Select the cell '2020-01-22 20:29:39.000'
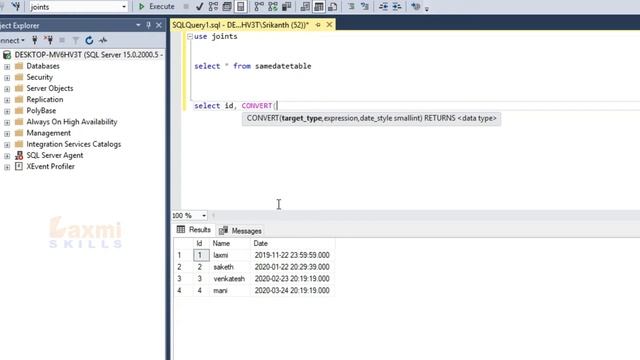Viewport: 640px width, 360px height. tap(292, 267)
